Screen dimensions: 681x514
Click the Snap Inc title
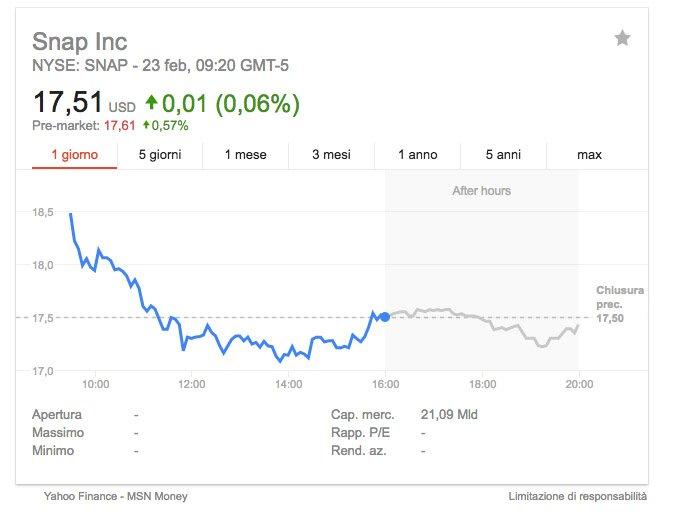80,42
